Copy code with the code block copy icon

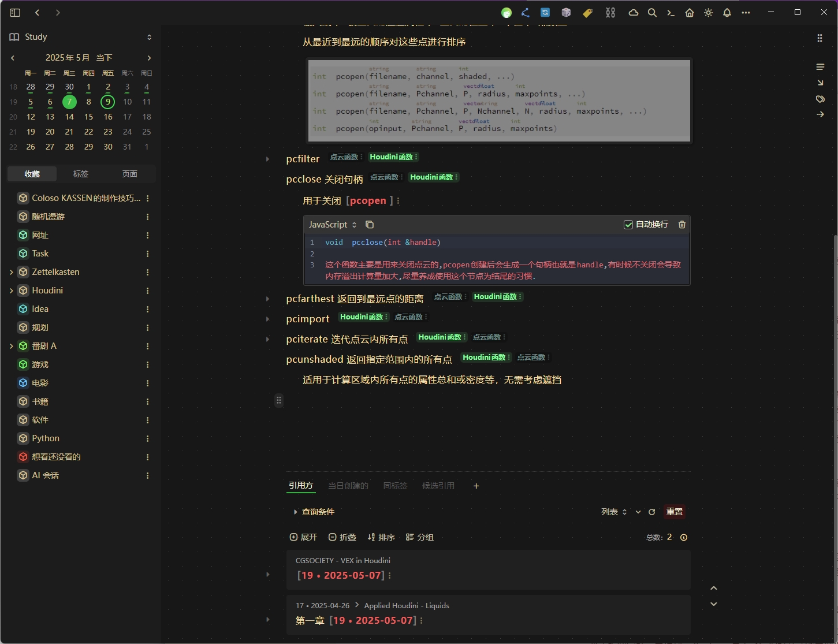pyautogui.click(x=370, y=225)
